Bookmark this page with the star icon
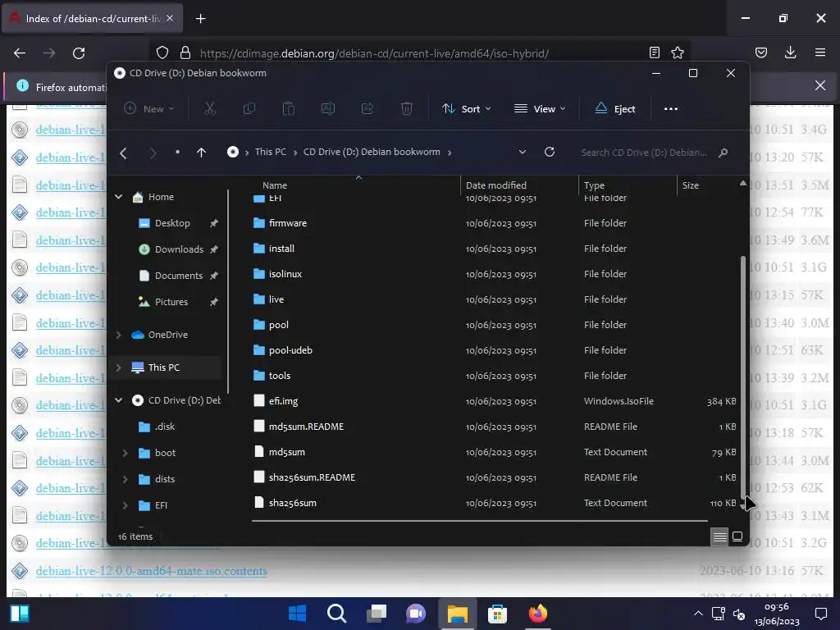Viewport: 840px width, 630px height. coord(678,52)
